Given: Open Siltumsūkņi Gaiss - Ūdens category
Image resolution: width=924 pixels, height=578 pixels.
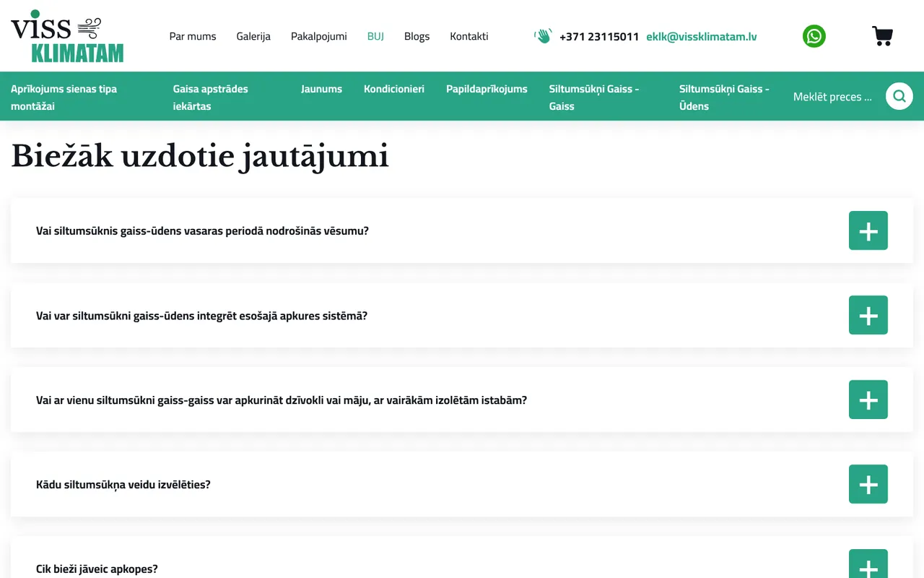Looking at the screenshot, I should (x=724, y=98).
